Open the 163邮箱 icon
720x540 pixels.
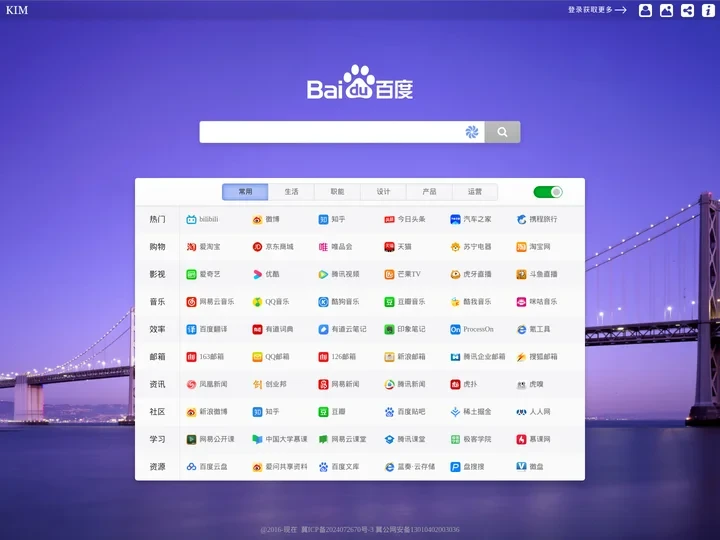click(x=191, y=357)
